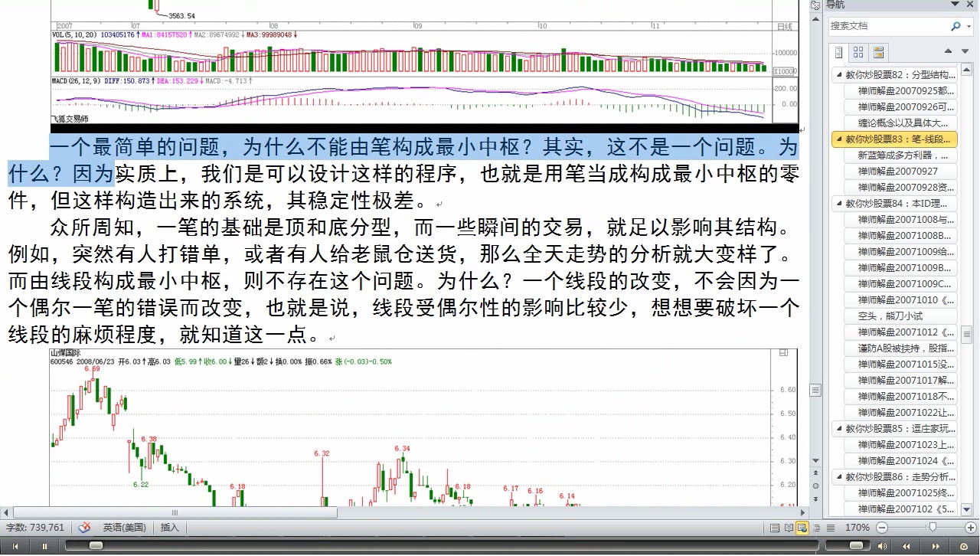Jump to previous heading with up triangle
The image size is (980, 556).
click(948, 51)
